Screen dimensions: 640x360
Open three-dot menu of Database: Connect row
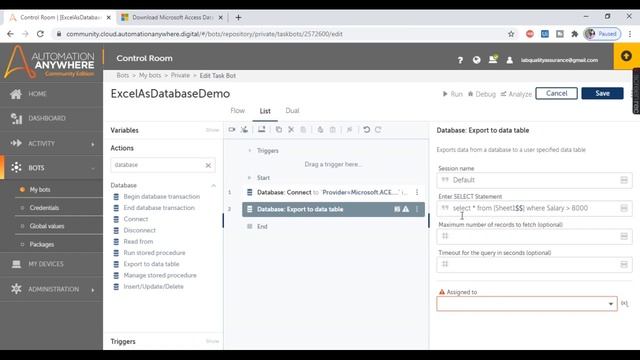[x=417, y=192]
